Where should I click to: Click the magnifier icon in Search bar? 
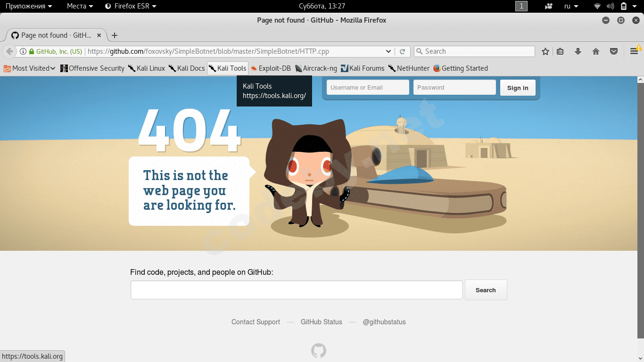[x=419, y=51]
